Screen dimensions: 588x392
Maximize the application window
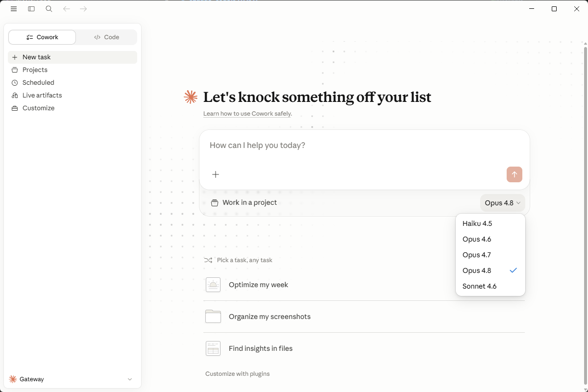554,9
